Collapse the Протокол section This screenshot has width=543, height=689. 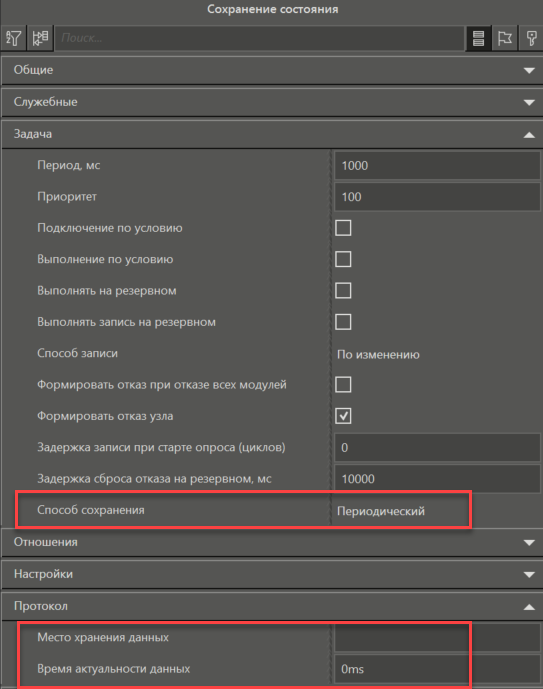[529, 607]
